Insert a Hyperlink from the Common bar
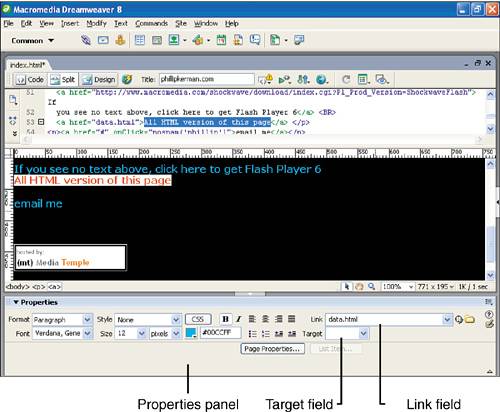This screenshot has height=412, width=500. click(x=86, y=40)
